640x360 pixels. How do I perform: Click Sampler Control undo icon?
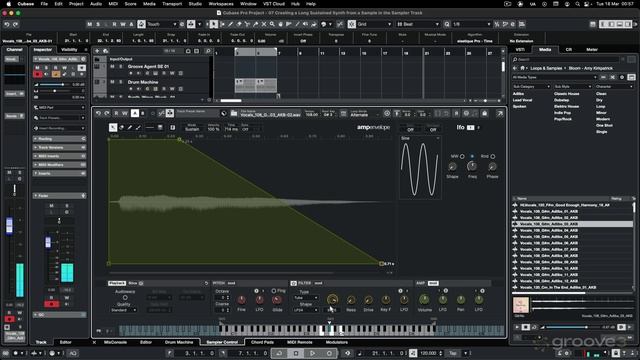point(98,113)
